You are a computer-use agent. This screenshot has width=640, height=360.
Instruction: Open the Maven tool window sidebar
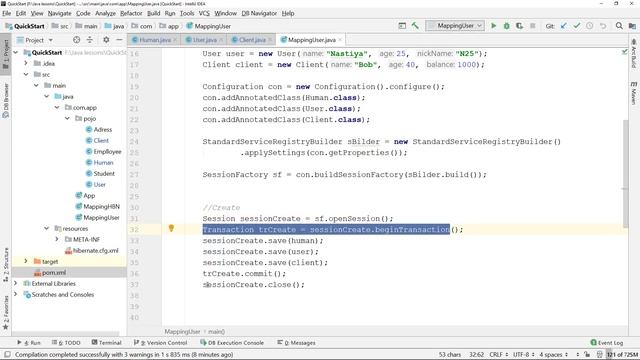[633, 93]
